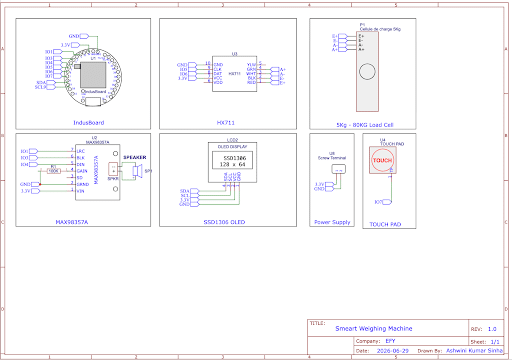
Task: Select the DIN pin label on MAX98357A
Action: 81,164
